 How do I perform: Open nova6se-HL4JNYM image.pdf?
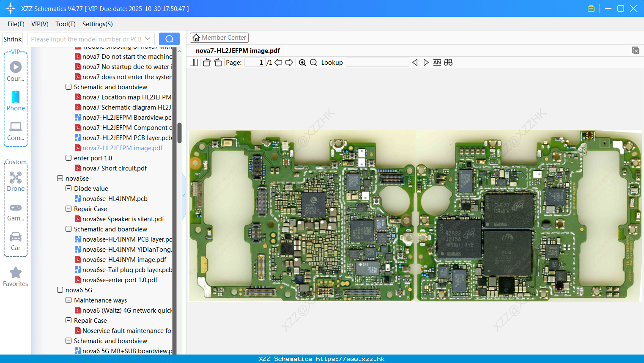[121, 259]
